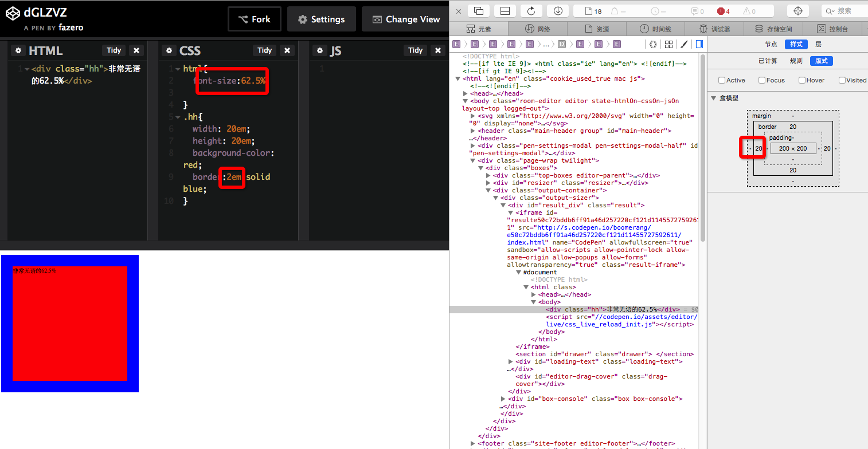This screenshot has height=449, width=868.
Task: Select the 节点 (Node) sidebar tab
Action: point(771,44)
